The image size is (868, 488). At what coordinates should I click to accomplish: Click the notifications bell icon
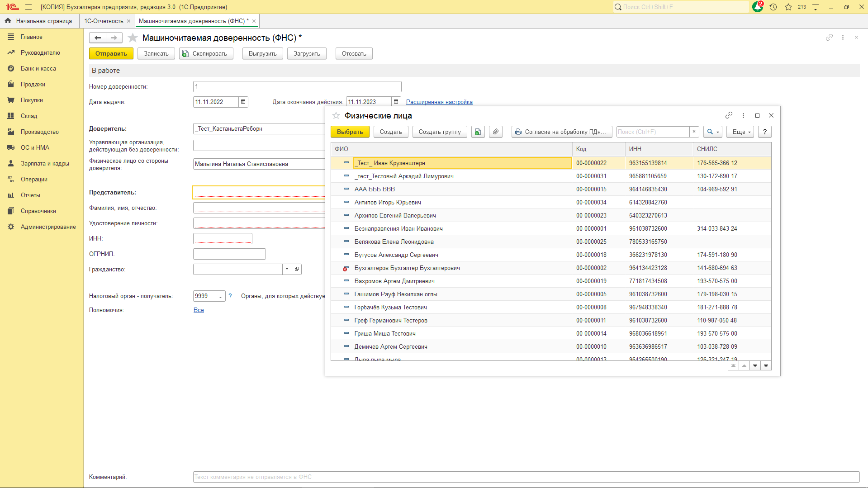point(758,7)
